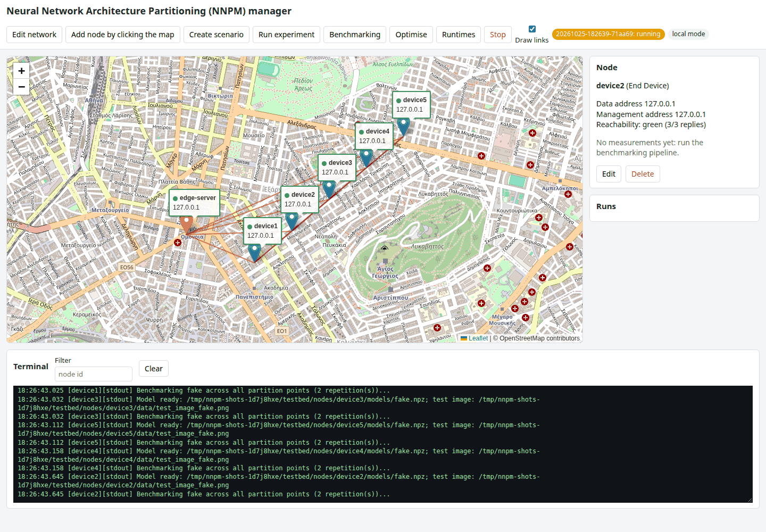Screen dimensions: 766x532
Task: Stop the running experiment
Action: coord(498,35)
